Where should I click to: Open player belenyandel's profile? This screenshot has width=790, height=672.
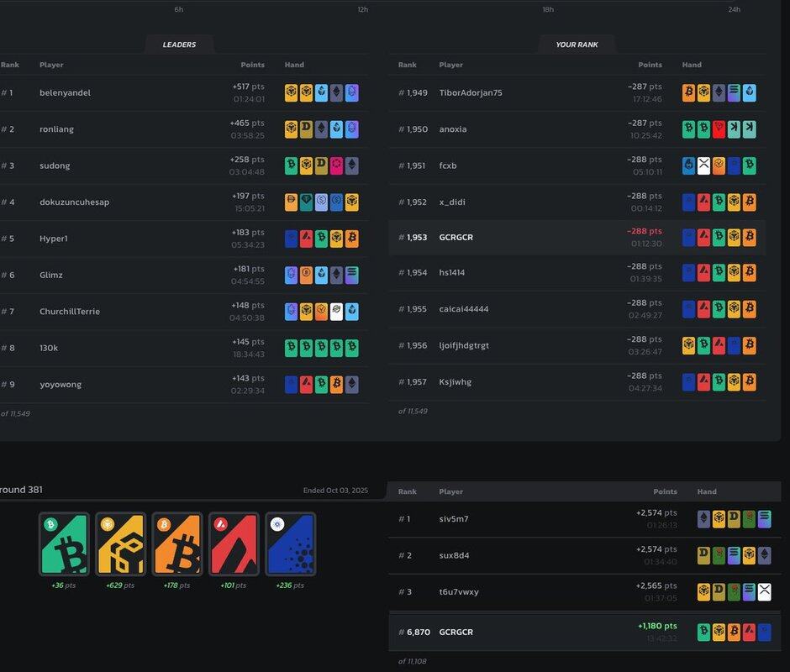pyautogui.click(x=65, y=92)
